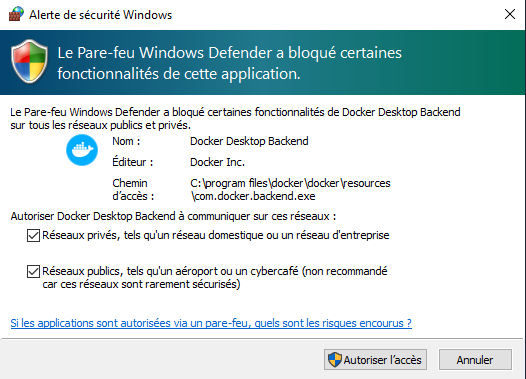Open the pare-feu risques encourus help link

[211, 323]
